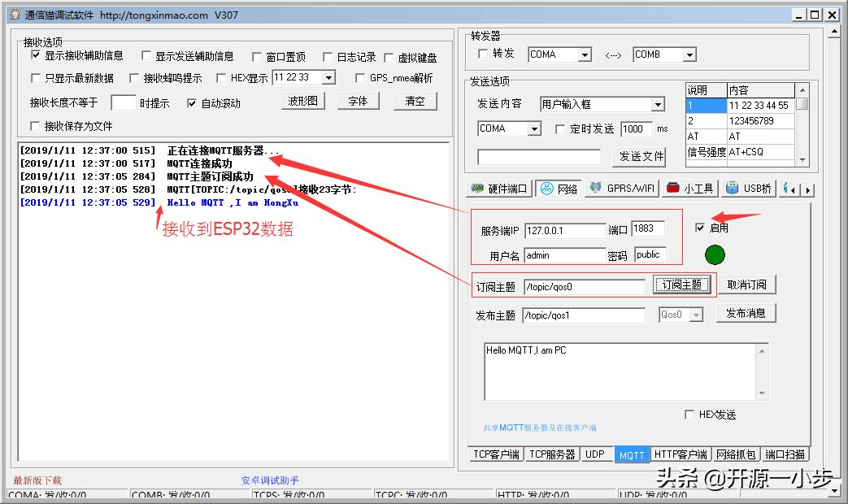This screenshot has width=848, height=504.
Task: Click the green MQTT connection status indicator
Action: coord(715,254)
